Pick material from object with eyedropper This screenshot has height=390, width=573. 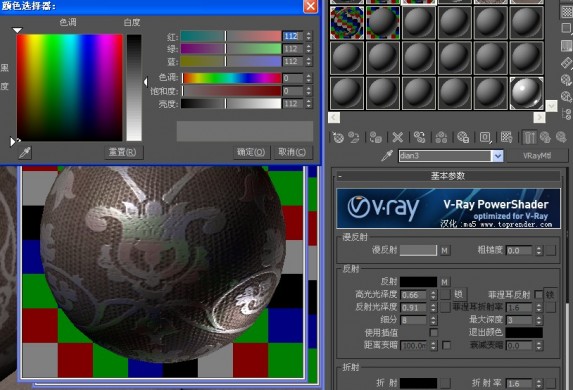click(387, 156)
